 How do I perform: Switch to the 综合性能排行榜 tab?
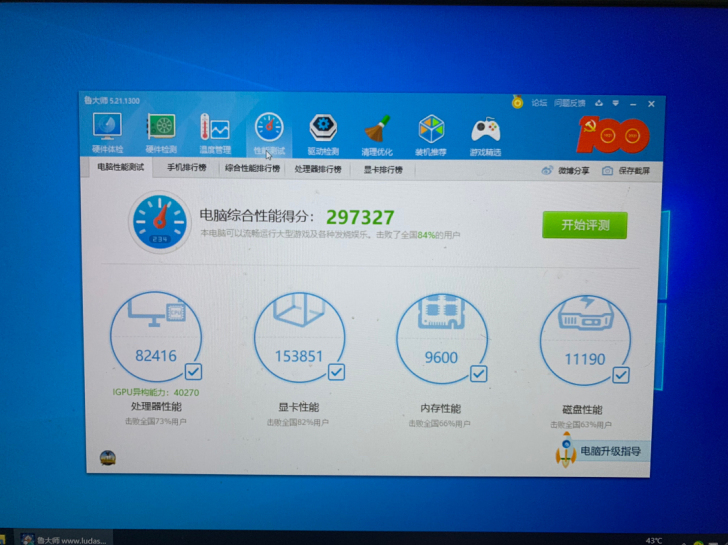(252, 168)
